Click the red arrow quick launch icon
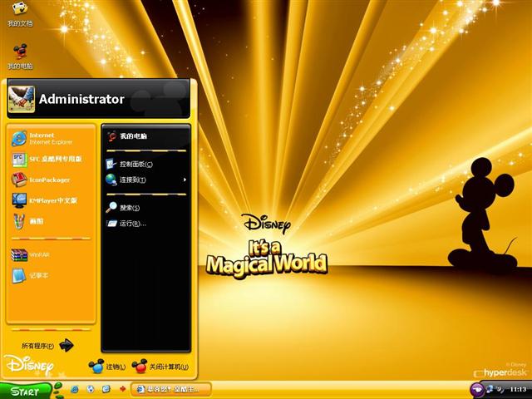Image resolution: width=532 pixels, height=399 pixels. point(122,390)
